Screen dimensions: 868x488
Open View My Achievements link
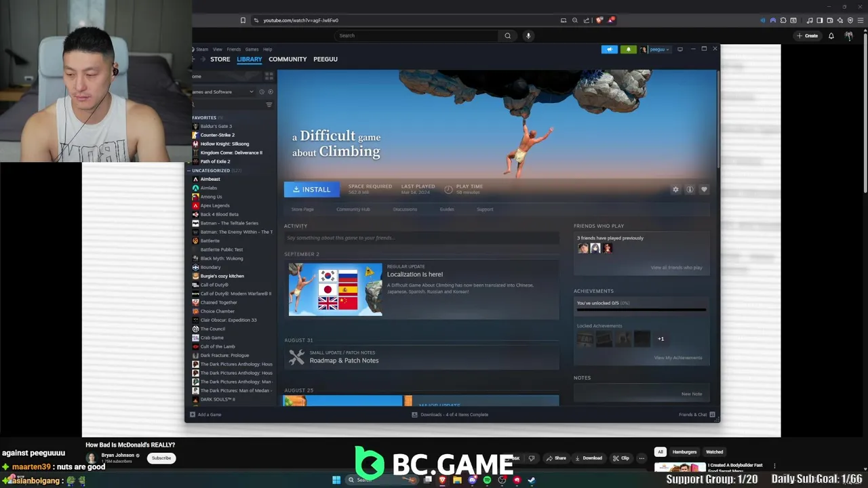[678, 358]
